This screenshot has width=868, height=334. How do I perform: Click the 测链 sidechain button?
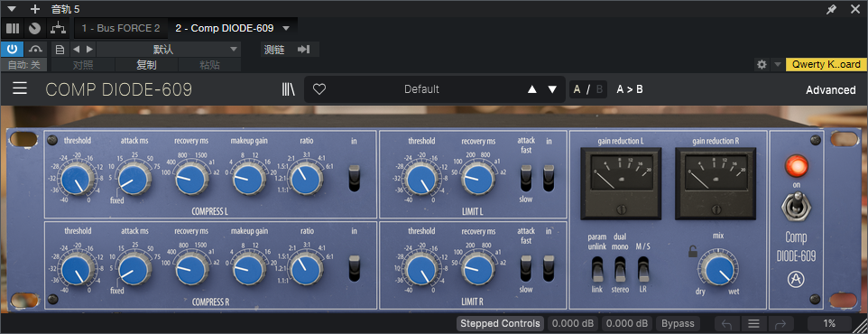click(x=274, y=50)
